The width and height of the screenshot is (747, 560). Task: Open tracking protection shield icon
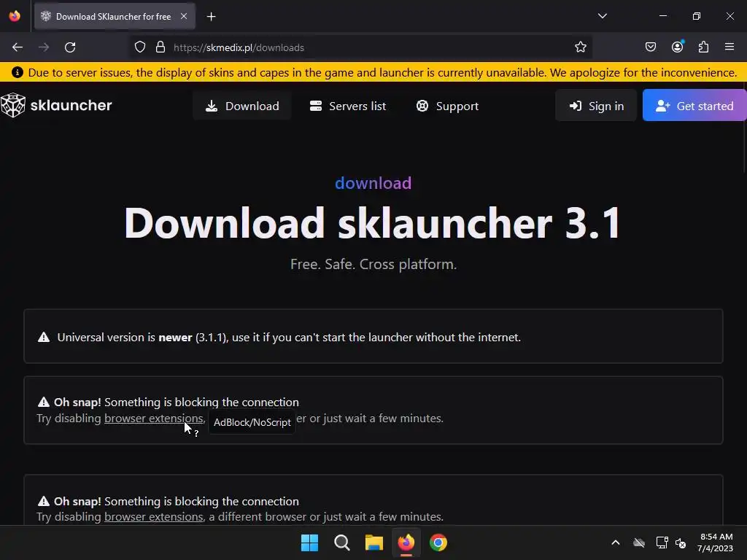[x=139, y=47]
